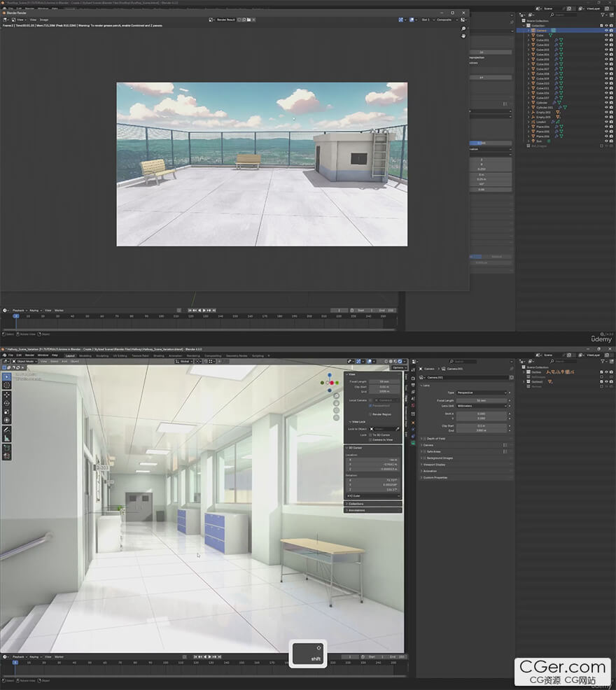Open the Slot 1 dropdown in Blender Render window
This screenshot has width=616, height=690.
[427, 20]
